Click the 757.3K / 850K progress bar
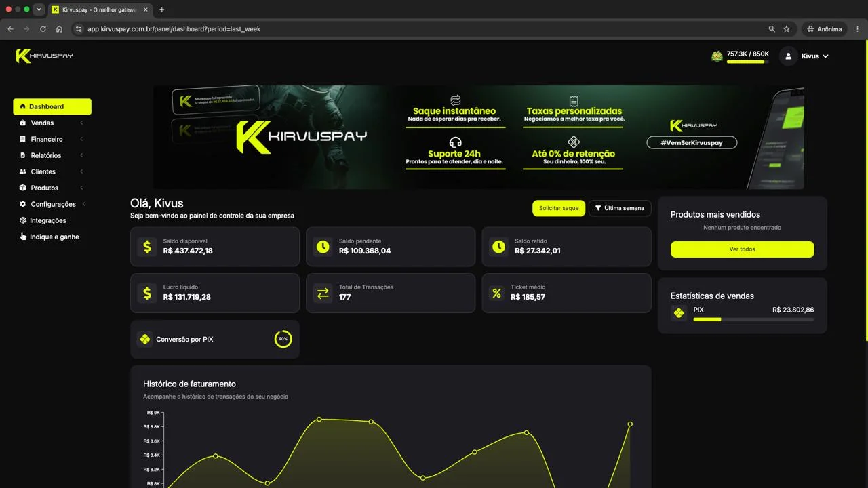Screen dimensions: 868x488 coord(747,62)
